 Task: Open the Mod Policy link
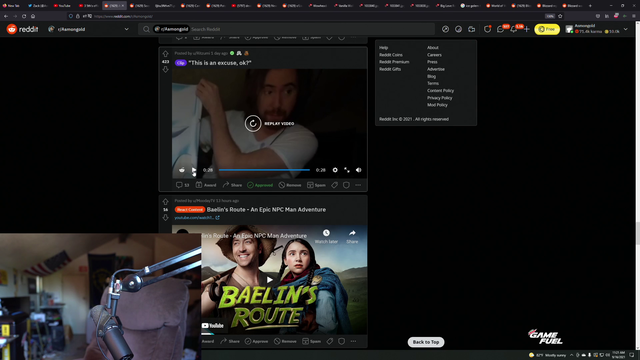(437, 105)
